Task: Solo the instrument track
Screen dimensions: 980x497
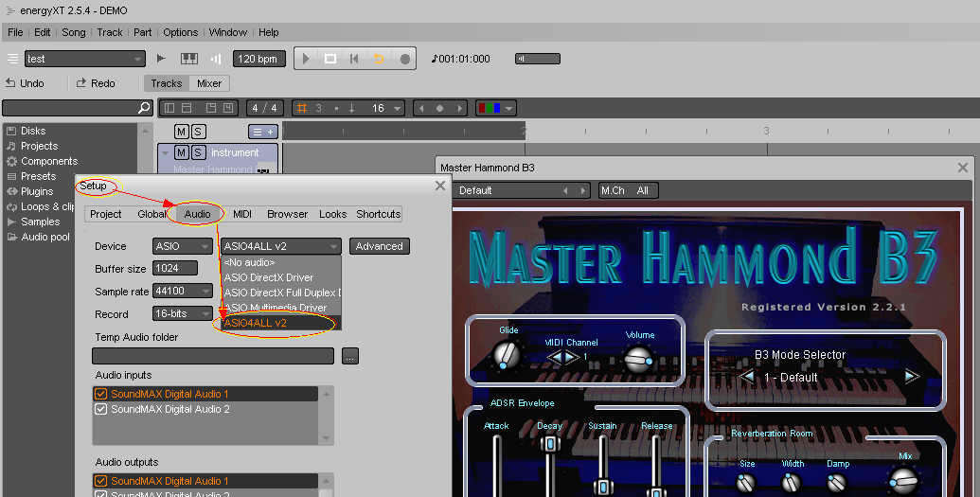Action: pyautogui.click(x=198, y=152)
